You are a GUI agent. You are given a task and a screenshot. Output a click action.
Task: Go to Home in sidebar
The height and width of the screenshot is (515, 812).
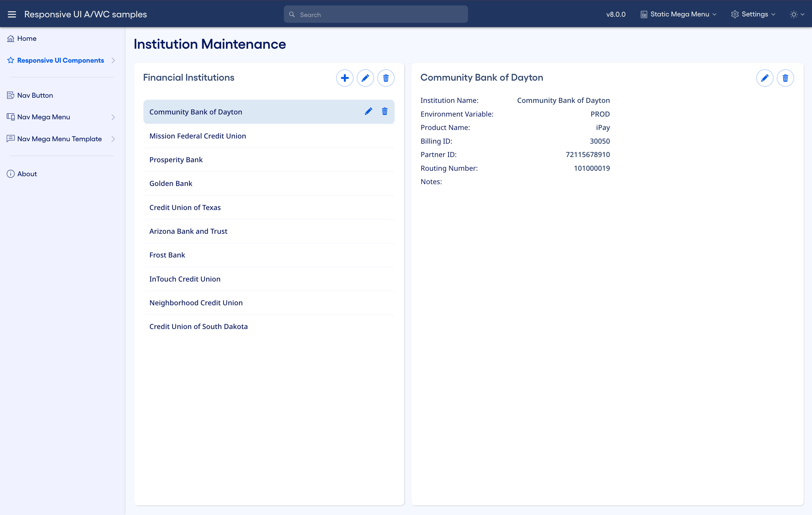tap(27, 38)
